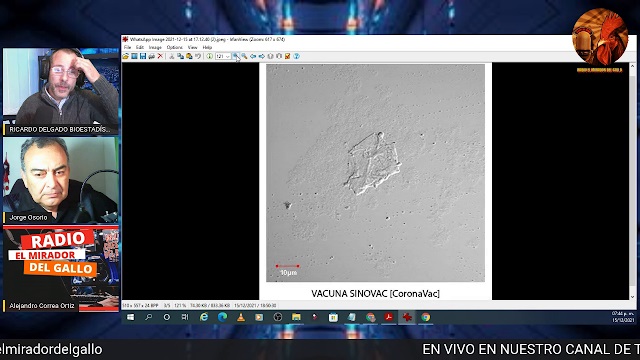Screen dimensions: 640x360
Task: Click the Print icon in the toolbar
Action: (151, 56)
